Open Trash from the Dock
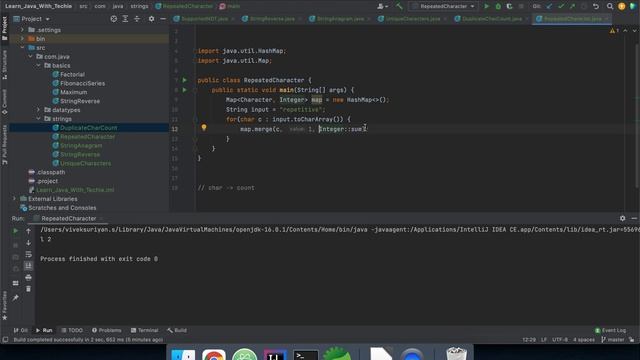Viewport: 640px width, 360px height. 456,354
